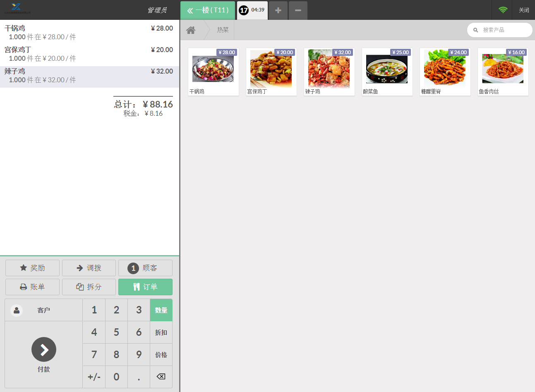This screenshot has height=392, width=535.
Task: Activate 价格 price mode on numpad
Action: (x=161, y=355)
